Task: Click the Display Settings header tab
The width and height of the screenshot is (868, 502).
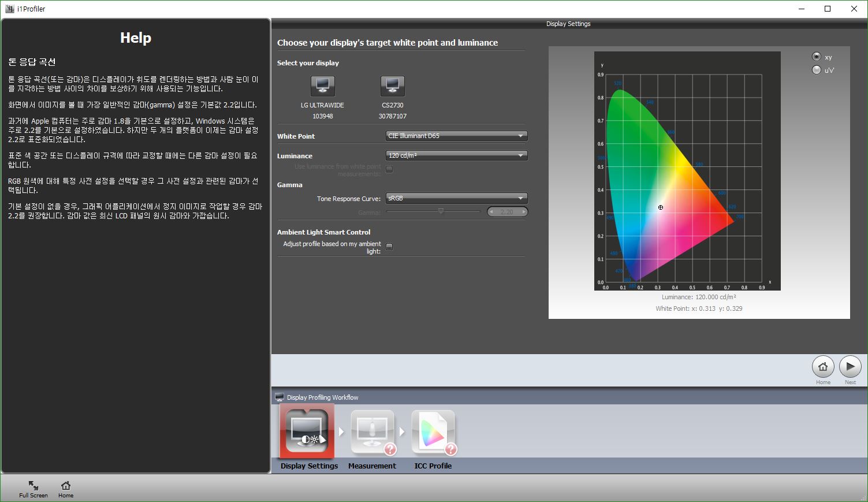Action: pos(568,24)
